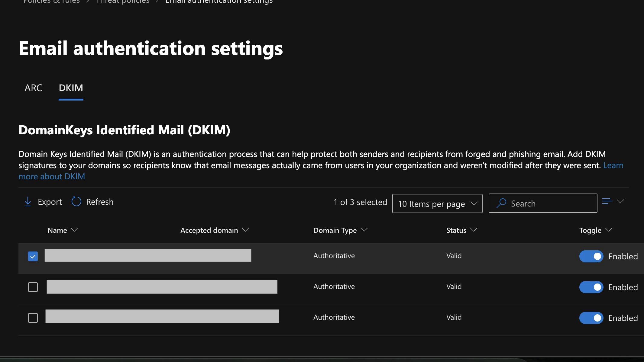
Task: Expand the Domain Type column chevron
Action: click(x=364, y=230)
